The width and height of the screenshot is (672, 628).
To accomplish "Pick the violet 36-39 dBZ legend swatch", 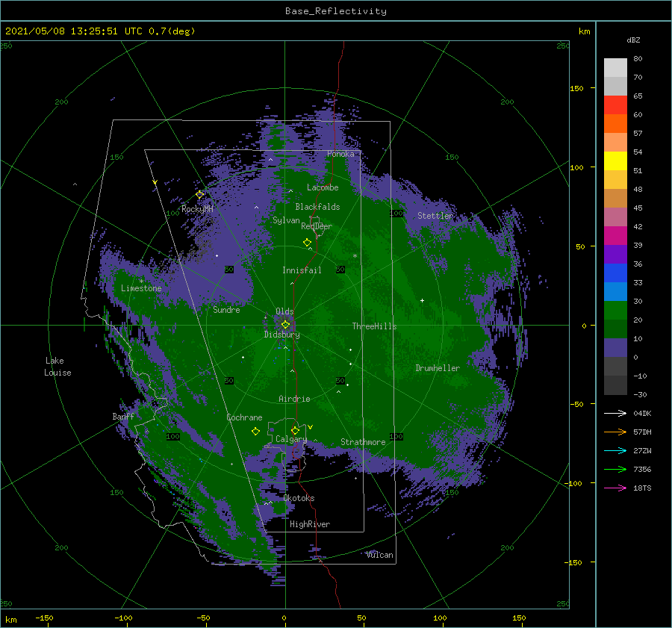I will pos(615,255).
